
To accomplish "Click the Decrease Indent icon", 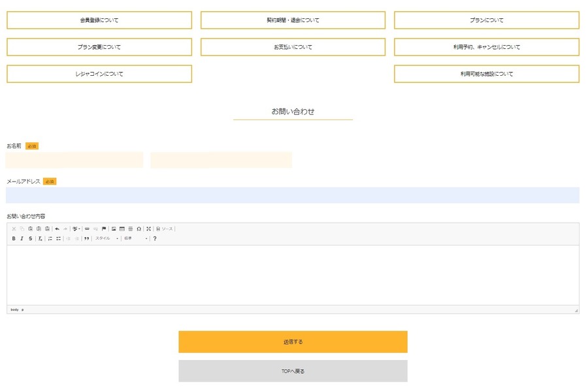I will pyautogui.click(x=68, y=238).
